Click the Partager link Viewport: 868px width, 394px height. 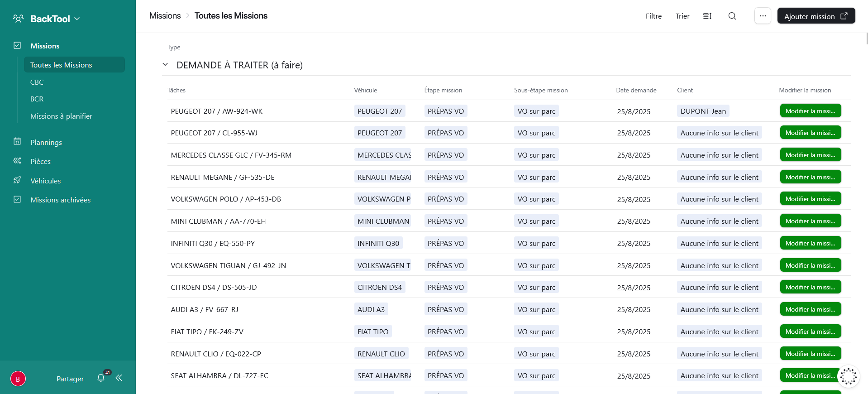pyautogui.click(x=70, y=379)
